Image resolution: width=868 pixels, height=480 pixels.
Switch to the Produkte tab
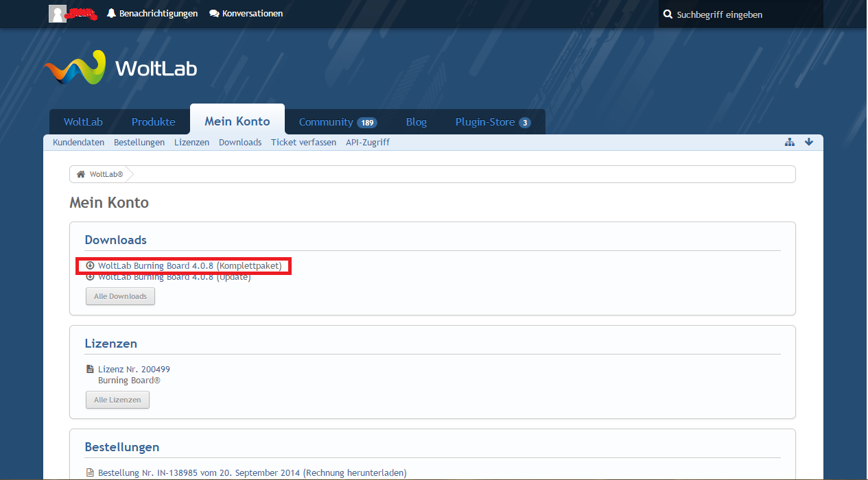153,122
